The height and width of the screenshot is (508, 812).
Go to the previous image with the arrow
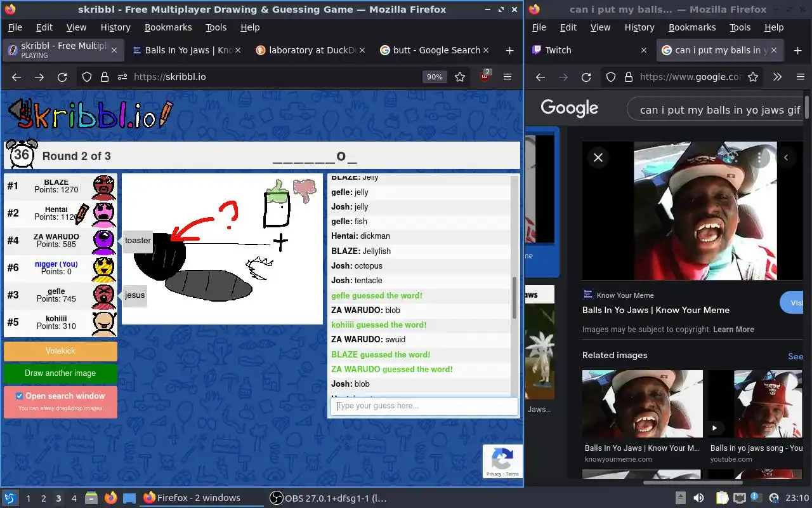point(786,157)
